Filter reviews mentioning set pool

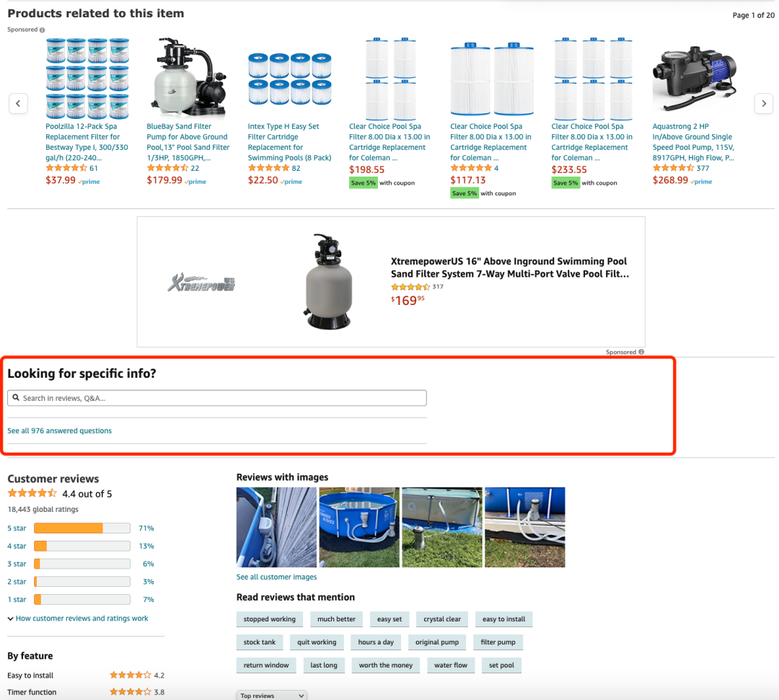point(501,665)
